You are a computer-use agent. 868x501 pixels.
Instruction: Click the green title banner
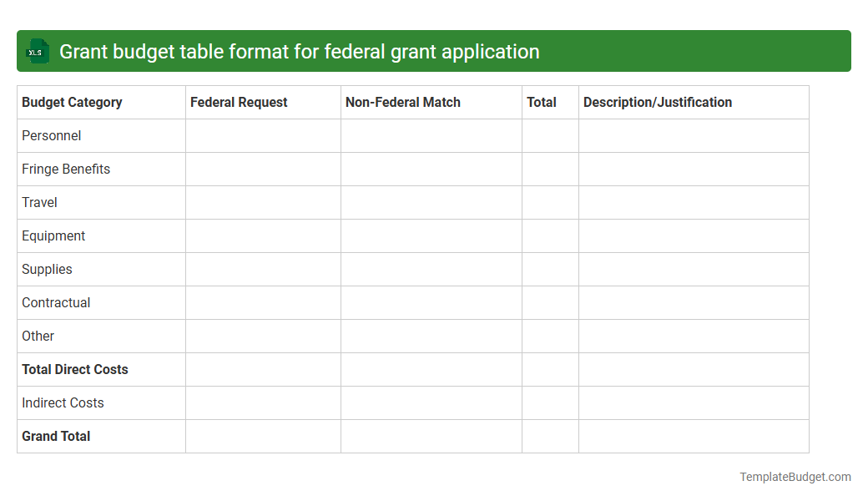[x=434, y=51]
